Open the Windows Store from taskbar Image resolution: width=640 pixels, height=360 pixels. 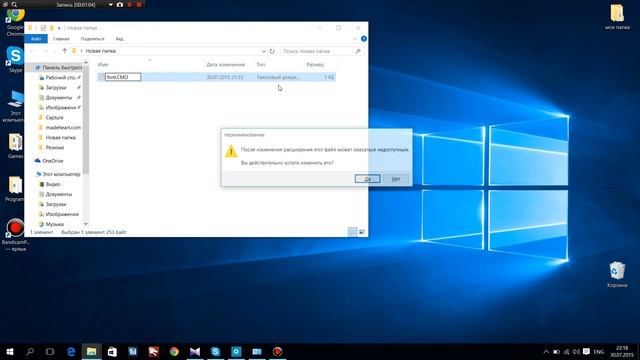pyautogui.click(x=112, y=351)
